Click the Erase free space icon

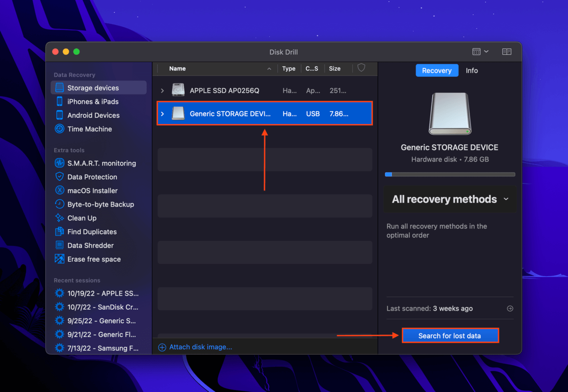60,259
